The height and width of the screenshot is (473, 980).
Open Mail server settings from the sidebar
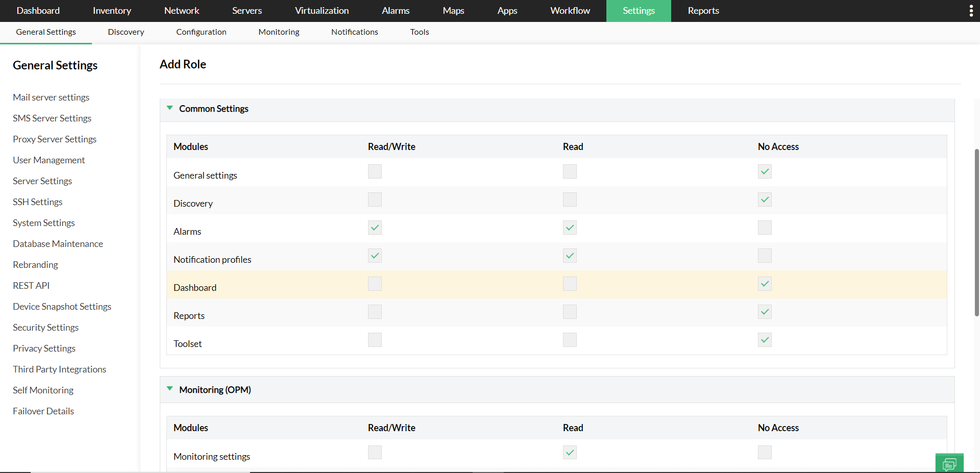[x=51, y=97]
